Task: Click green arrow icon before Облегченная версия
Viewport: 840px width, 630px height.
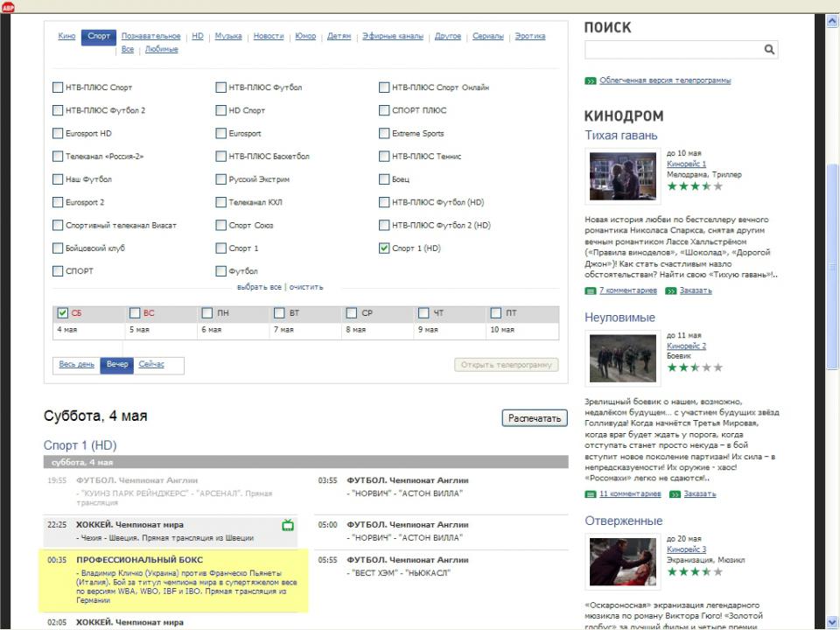Action: 591,80
